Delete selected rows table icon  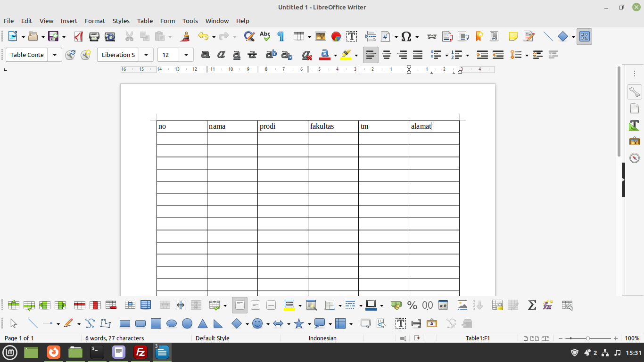coord(80,305)
